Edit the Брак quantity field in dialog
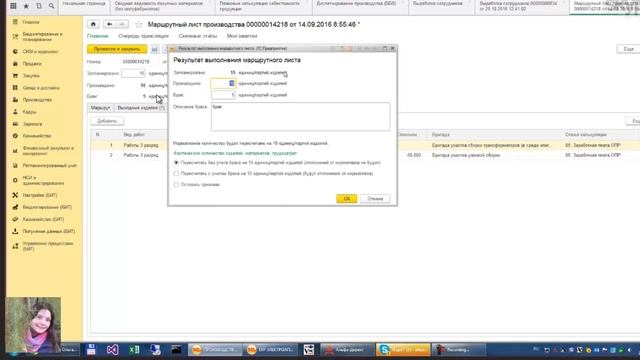 (x=223, y=95)
